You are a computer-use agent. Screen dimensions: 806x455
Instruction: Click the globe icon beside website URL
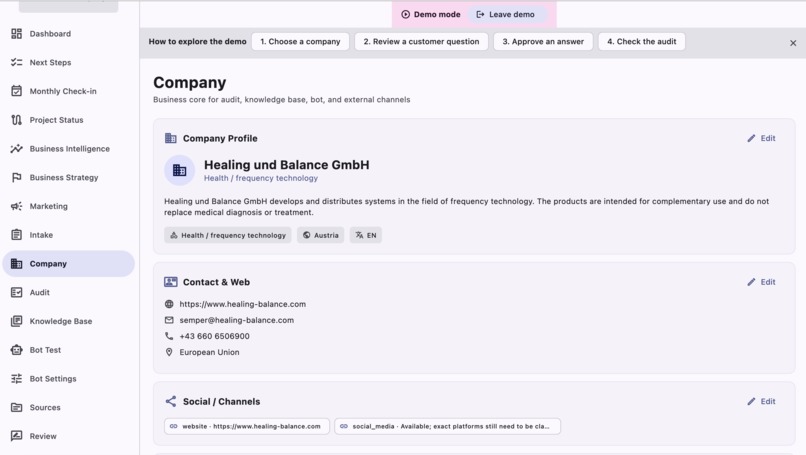(169, 304)
